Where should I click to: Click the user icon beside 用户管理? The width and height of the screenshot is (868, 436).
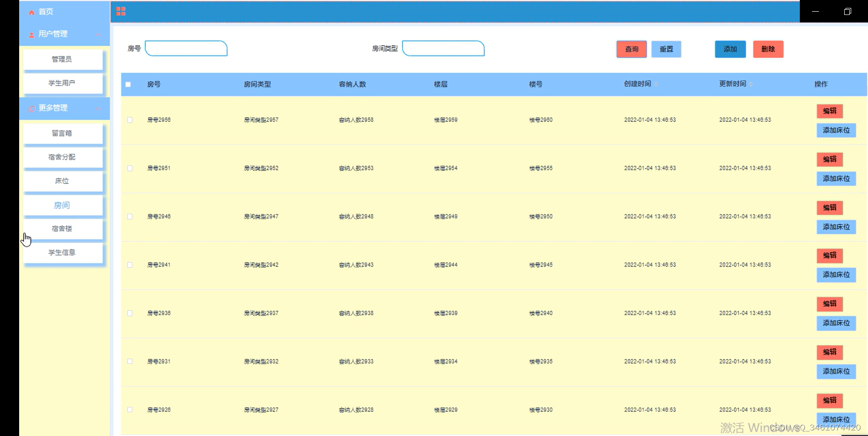point(32,35)
